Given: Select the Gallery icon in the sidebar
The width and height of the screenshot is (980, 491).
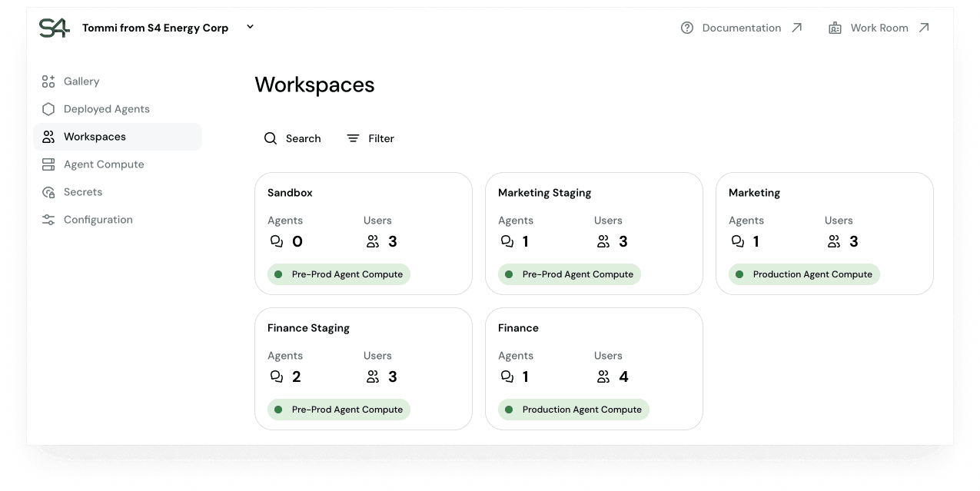Looking at the screenshot, I should 48,81.
